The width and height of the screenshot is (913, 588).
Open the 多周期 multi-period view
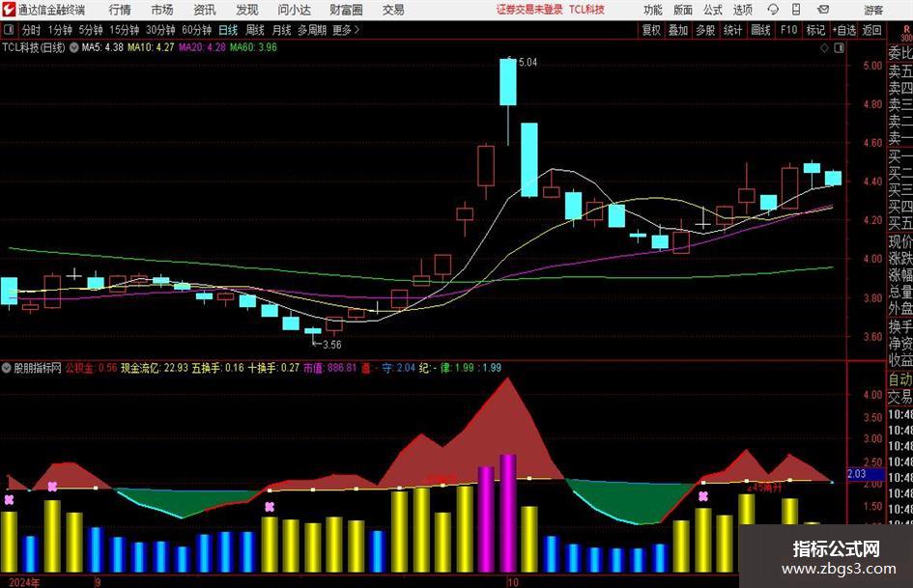point(311,30)
